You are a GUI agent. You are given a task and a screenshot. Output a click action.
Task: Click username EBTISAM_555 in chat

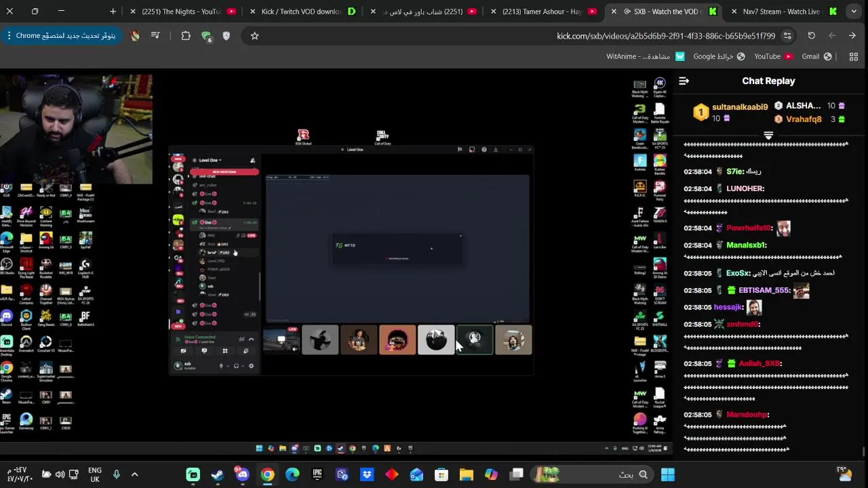pos(764,291)
